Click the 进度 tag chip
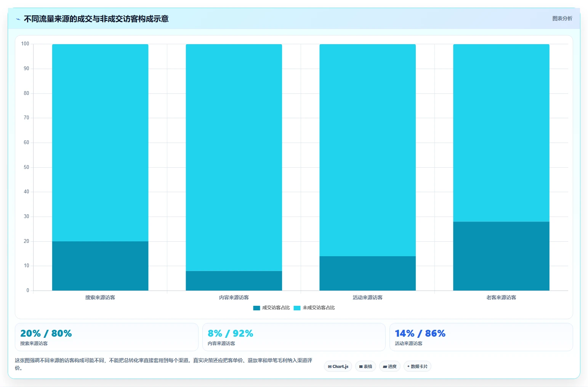 389,366
